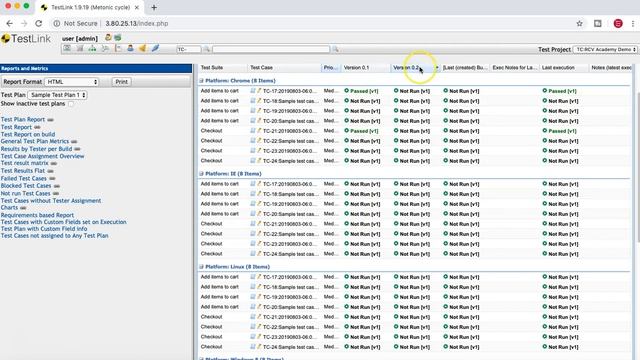Collapse the Platform: Linux group
Screen dimensions: 640x360
pos(201,267)
